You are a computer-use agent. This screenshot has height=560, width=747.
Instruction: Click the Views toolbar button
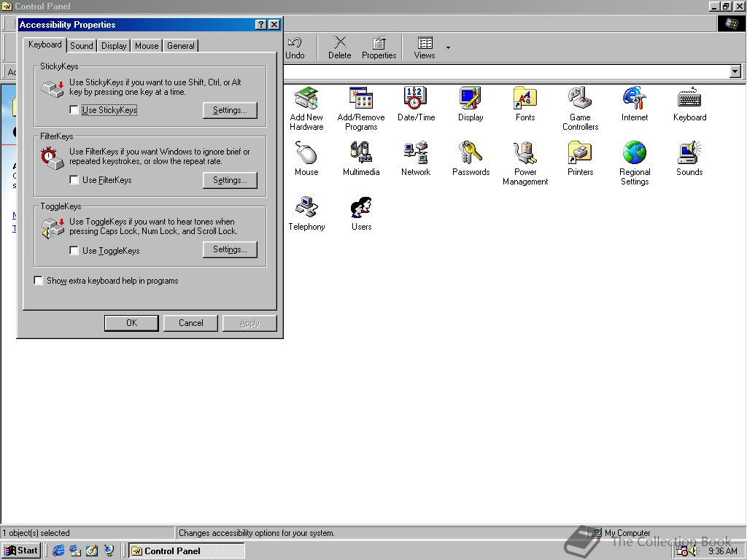(x=425, y=47)
